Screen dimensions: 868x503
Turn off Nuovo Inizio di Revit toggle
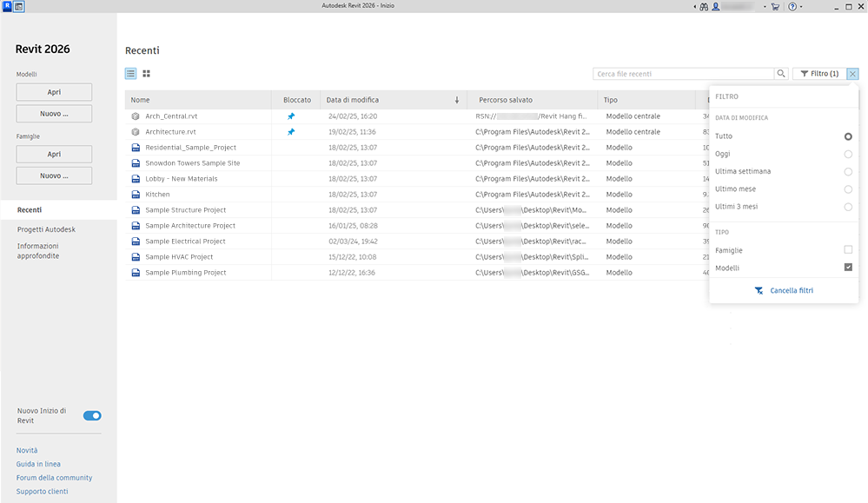(92, 415)
